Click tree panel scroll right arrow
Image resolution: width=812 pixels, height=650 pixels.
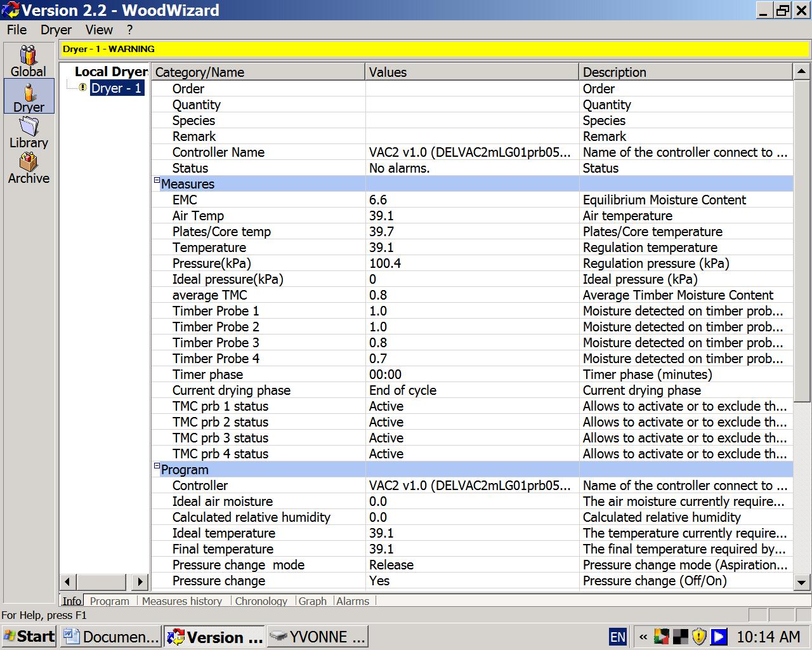[140, 581]
